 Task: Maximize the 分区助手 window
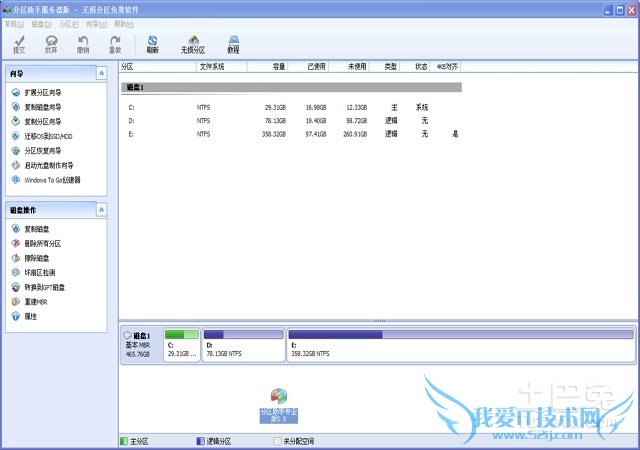click(620, 10)
